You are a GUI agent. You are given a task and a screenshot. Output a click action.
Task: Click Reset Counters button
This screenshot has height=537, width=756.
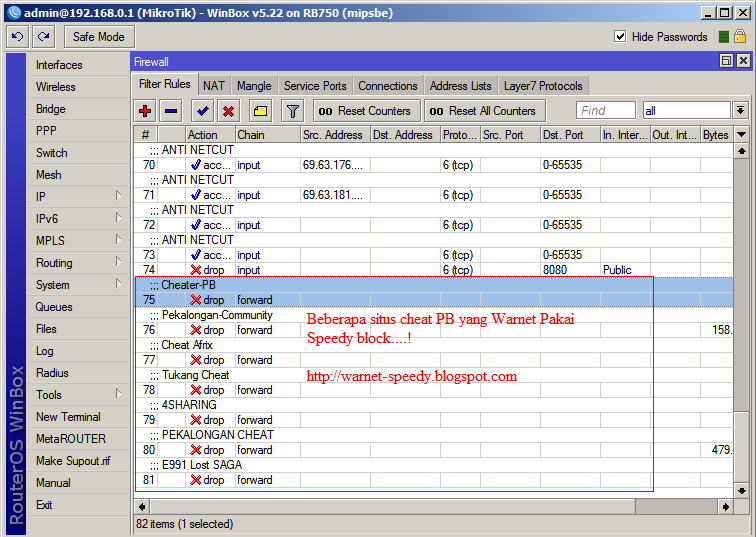click(367, 111)
